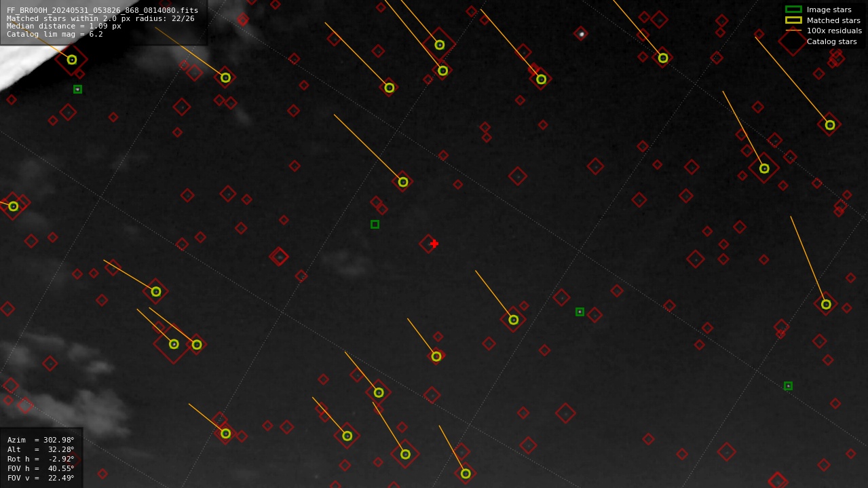Click the '100x residuals' legend label
868x488 pixels.
[834, 31]
